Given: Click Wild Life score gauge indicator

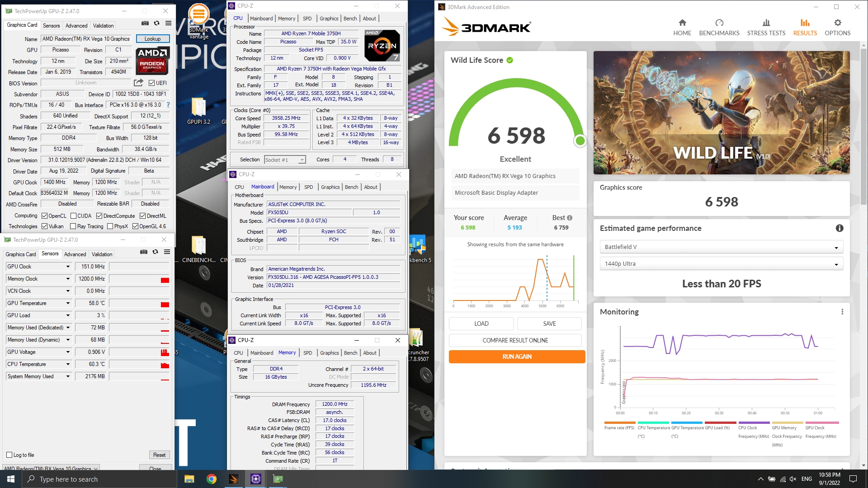Looking at the screenshot, I should (580, 141).
